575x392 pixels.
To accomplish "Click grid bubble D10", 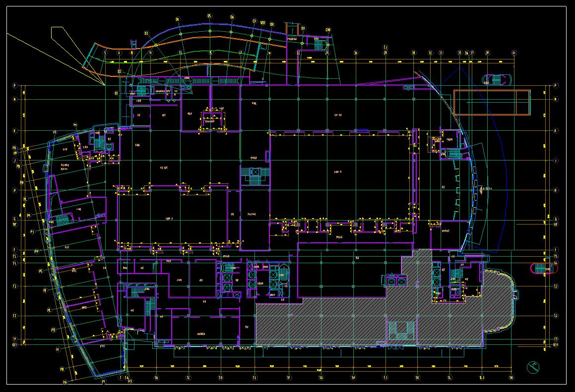I will pos(328,30).
